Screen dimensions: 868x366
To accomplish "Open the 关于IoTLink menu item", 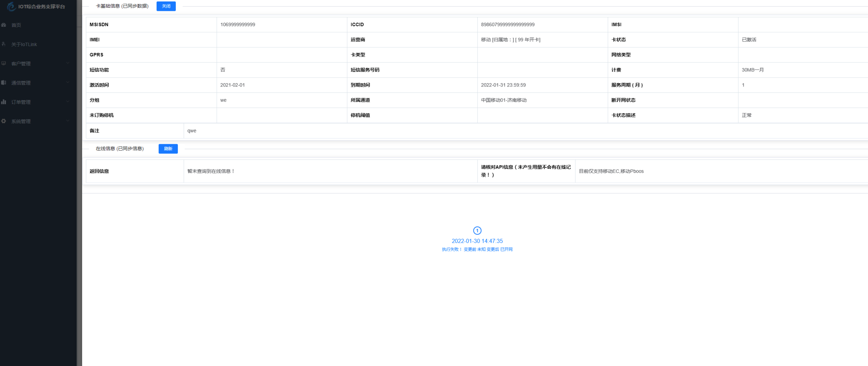I will [x=24, y=44].
